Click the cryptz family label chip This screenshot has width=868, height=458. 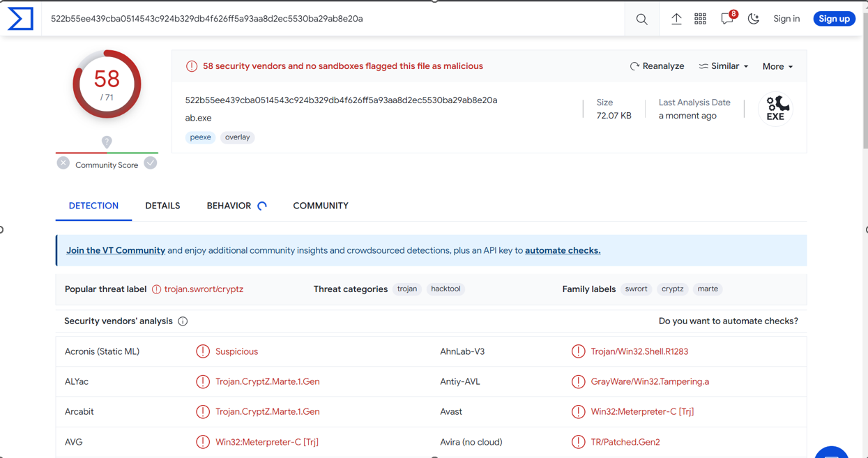[x=672, y=289]
